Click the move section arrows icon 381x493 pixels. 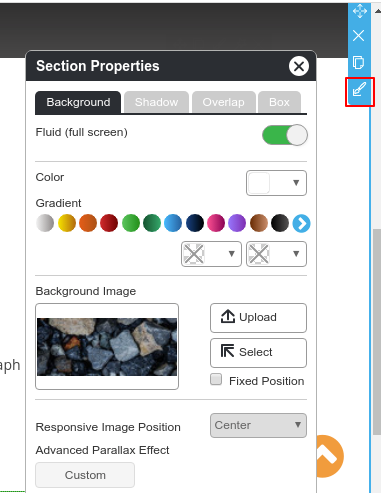359,11
